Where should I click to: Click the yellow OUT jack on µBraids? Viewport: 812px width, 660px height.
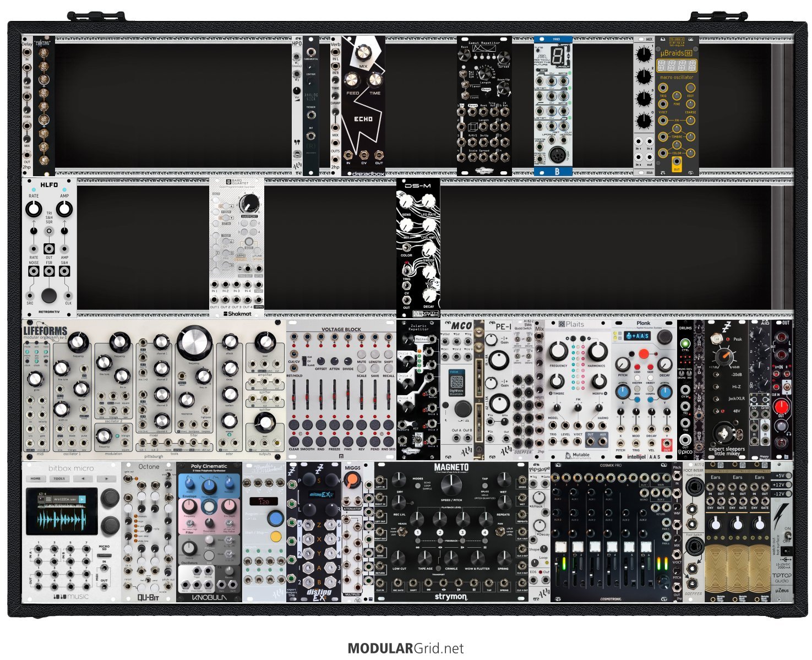tap(677, 162)
